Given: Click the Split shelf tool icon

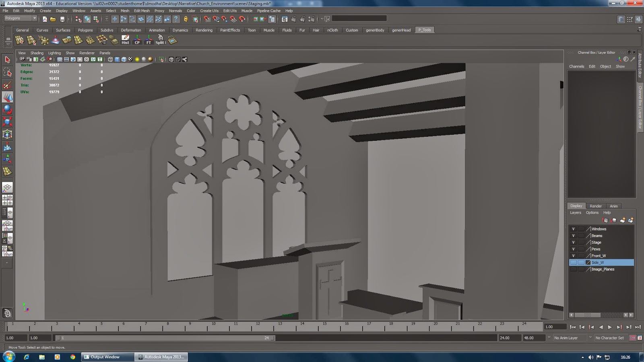Looking at the screenshot, I should (160, 40).
